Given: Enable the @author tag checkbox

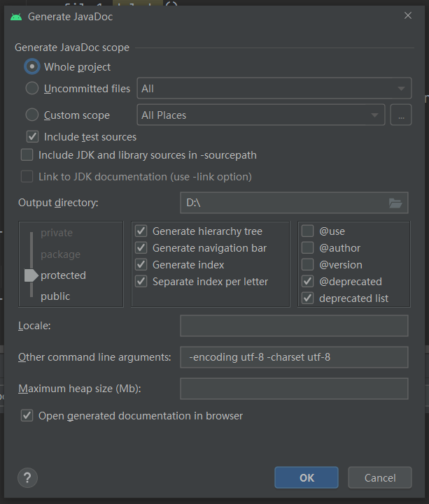Looking at the screenshot, I should click(x=307, y=248).
